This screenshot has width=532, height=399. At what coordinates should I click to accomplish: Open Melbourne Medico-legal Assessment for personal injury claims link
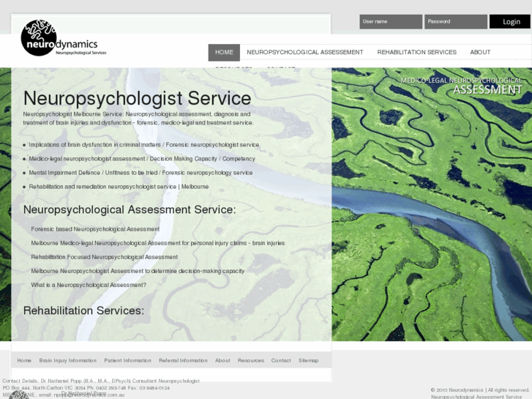click(158, 243)
